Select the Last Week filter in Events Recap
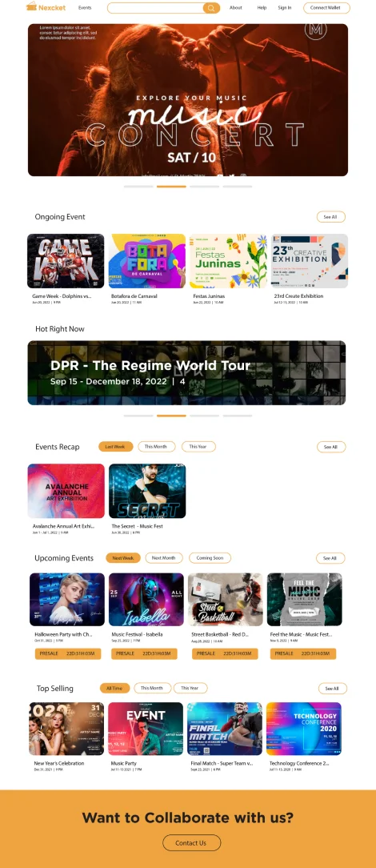The width and height of the screenshot is (376, 868). [115, 447]
